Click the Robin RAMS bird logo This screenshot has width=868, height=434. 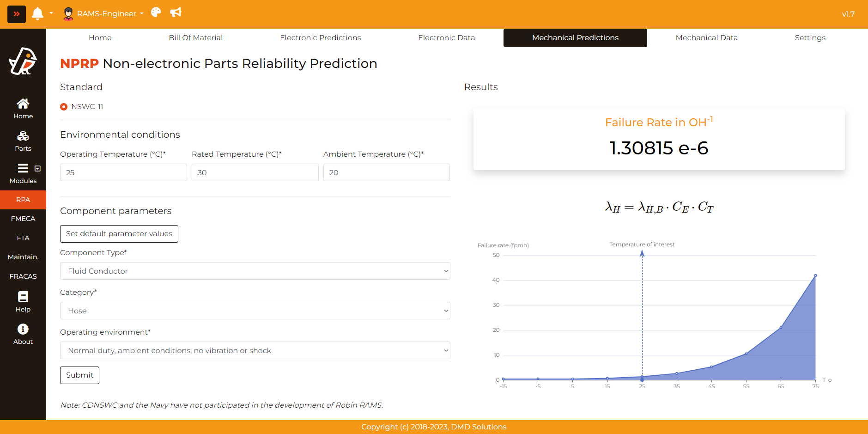[23, 61]
